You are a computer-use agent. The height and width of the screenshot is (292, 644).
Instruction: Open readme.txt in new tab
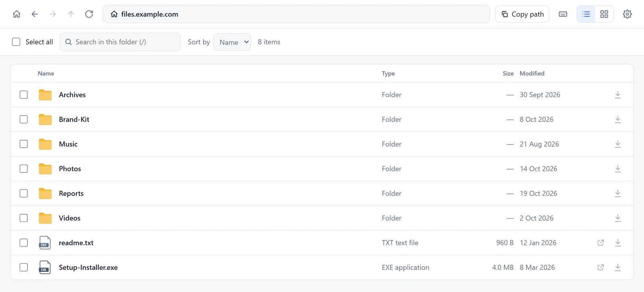[601, 242]
